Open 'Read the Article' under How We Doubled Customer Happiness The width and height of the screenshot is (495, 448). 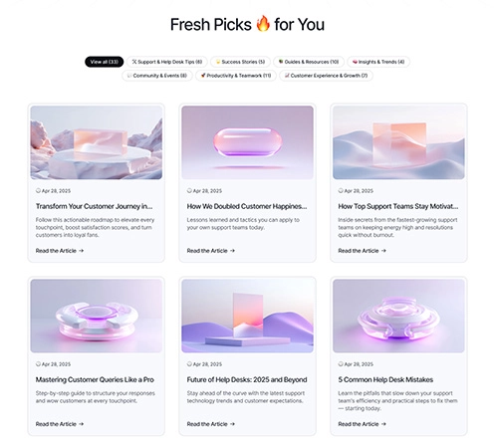coord(211,251)
